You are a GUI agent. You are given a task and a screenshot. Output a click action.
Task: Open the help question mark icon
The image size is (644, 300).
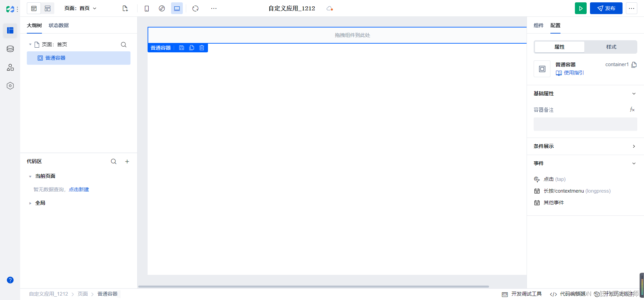coord(10,280)
